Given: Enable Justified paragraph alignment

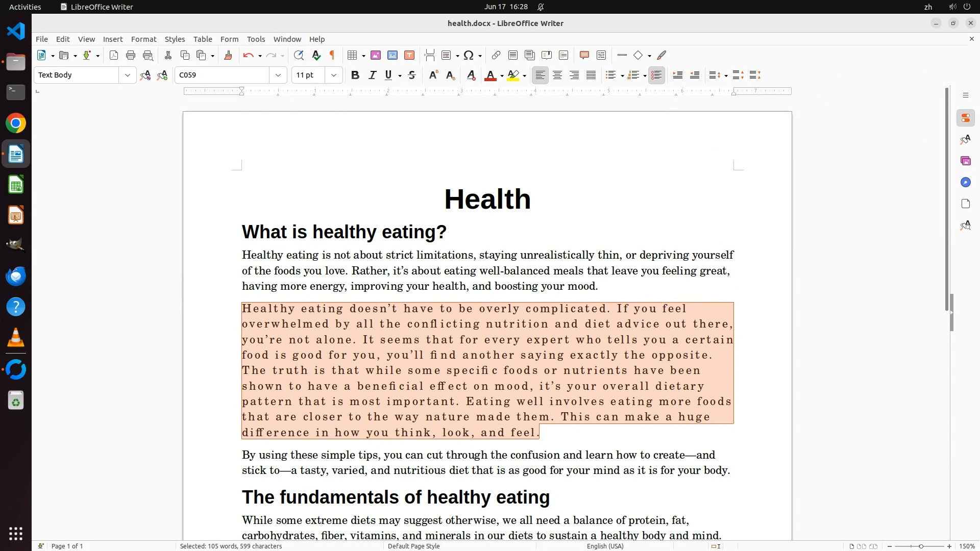Looking at the screenshot, I should (591, 75).
